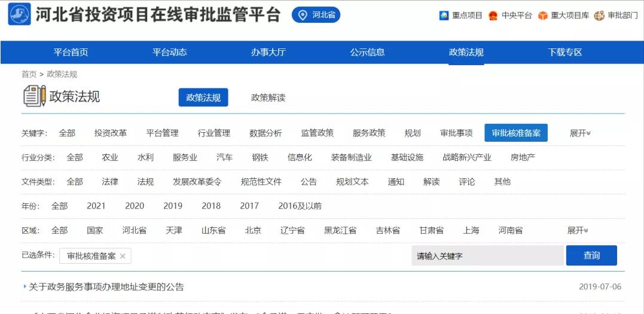Filter by region 河南省
The image size is (644, 314).
click(x=511, y=230)
